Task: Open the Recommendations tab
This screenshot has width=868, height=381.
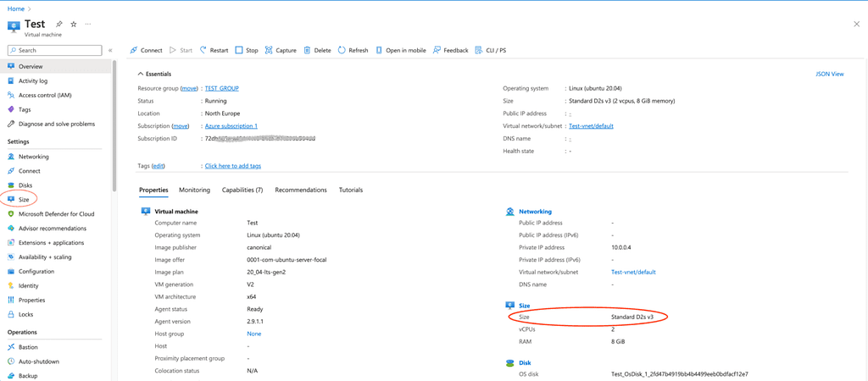Action: (301, 190)
